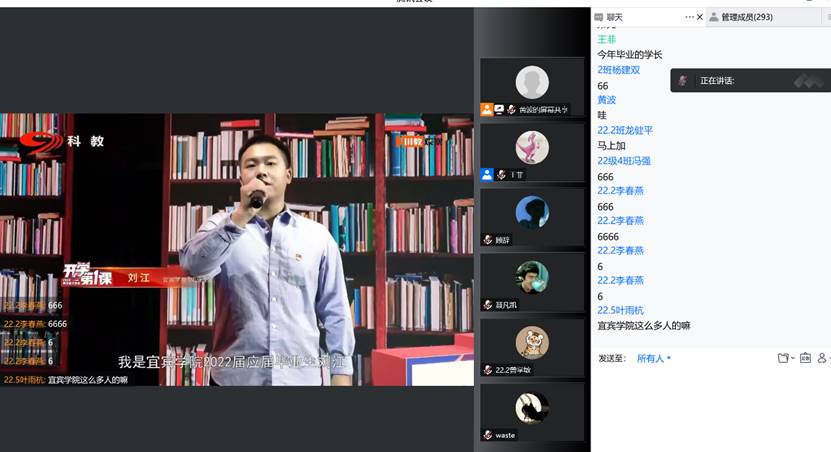Image resolution: width=831 pixels, height=452 pixels.
Task: Close the 聊天 chat panel
Action: coord(700,17)
